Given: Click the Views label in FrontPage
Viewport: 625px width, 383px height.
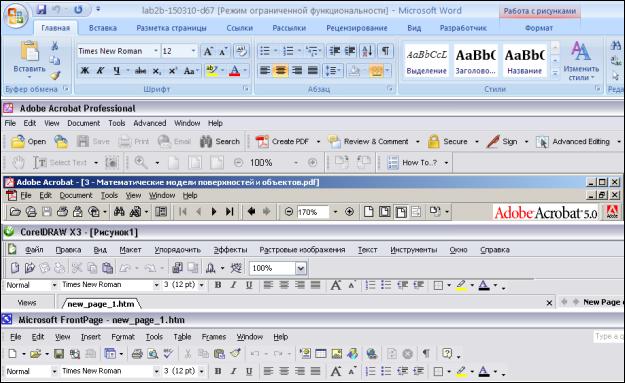Looking at the screenshot, I should pyautogui.click(x=27, y=303).
